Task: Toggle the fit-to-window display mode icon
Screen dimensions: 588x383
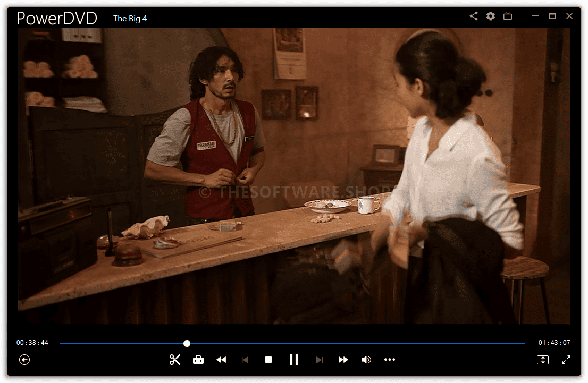Action: point(543,360)
